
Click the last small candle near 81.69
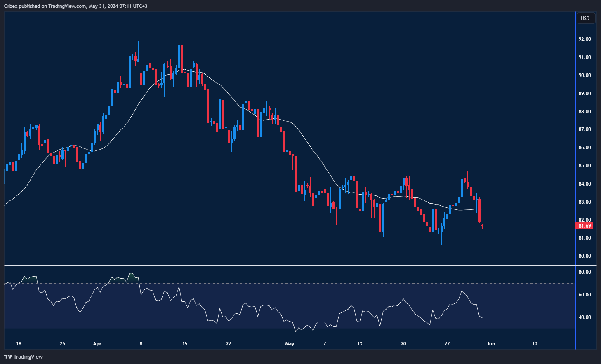coord(482,225)
